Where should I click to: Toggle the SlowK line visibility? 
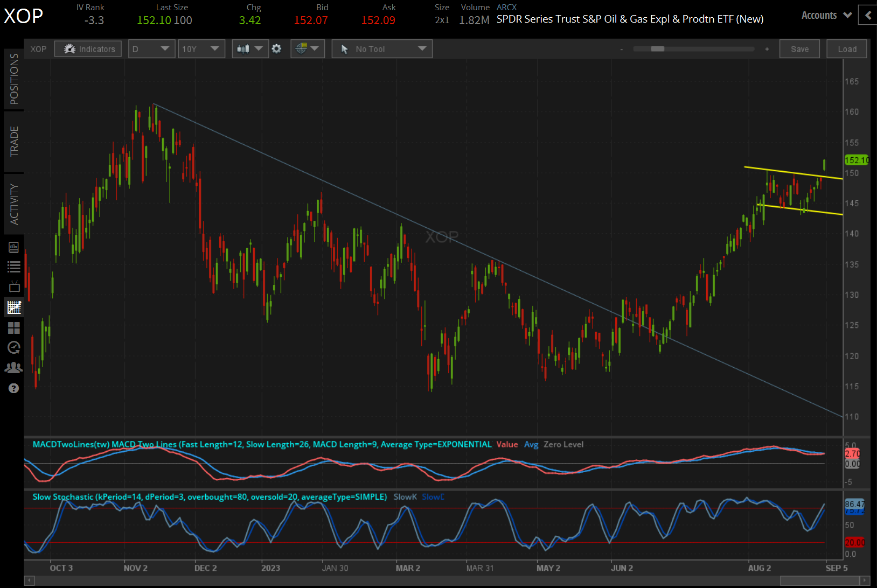click(405, 496)
